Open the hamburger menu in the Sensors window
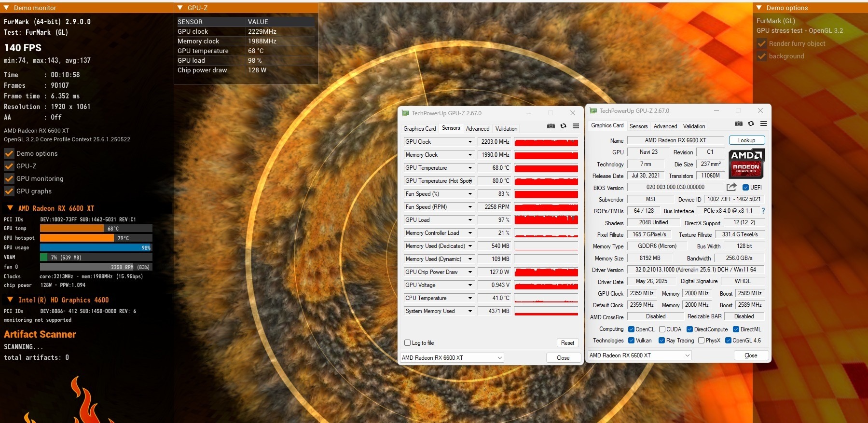The image size is (868, 423). tap(576, 126)
